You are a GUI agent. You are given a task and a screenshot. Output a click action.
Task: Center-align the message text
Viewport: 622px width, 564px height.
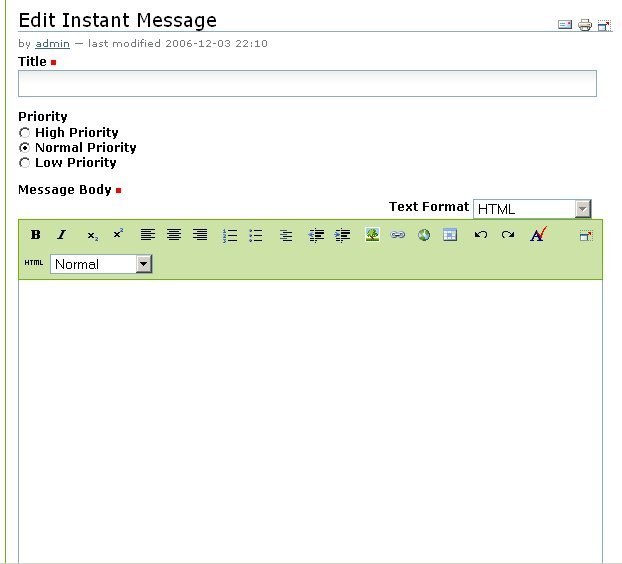[x=174, y=235]
